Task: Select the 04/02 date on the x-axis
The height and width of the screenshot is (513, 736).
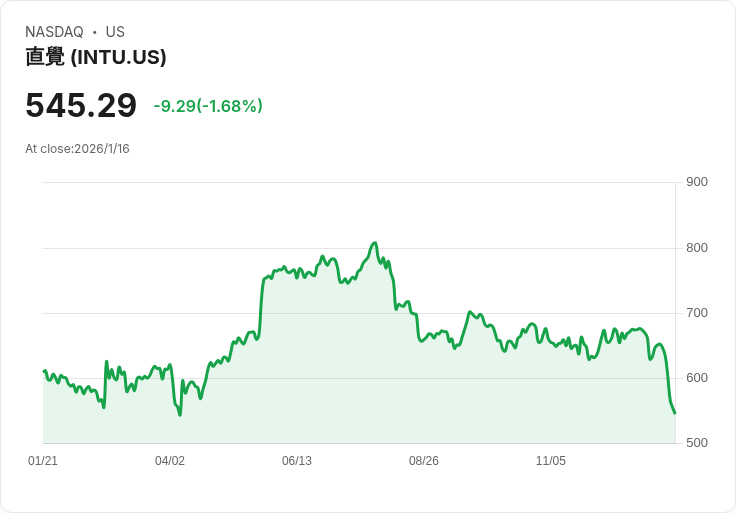Action: pyautogui.click(x=170, y=461)
